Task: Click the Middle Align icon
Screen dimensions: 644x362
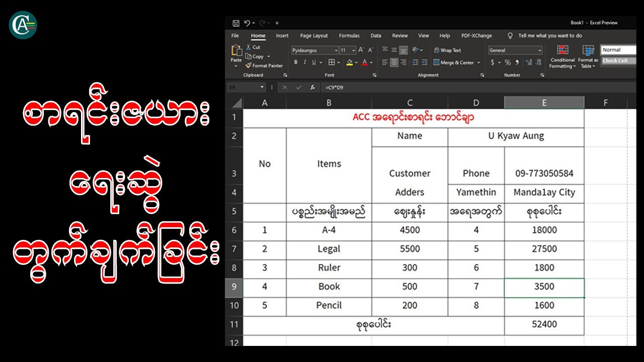Action: (x=394, y=50)
